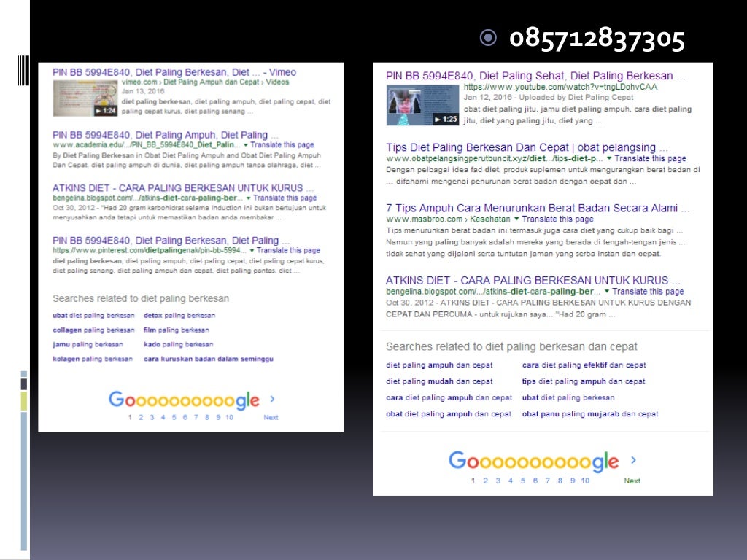Select the related search 'diet paling mudah dan cepat'

(x=439, y=381)
